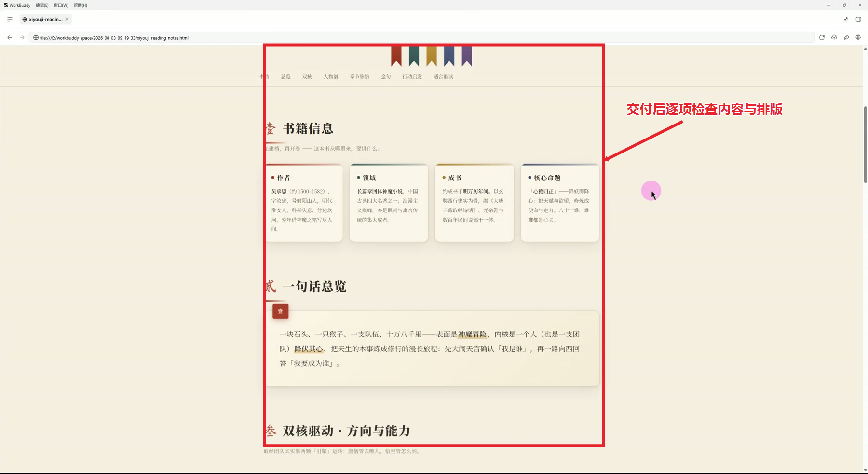Jump to 金句 in the page nav

[x=386, y=77]
